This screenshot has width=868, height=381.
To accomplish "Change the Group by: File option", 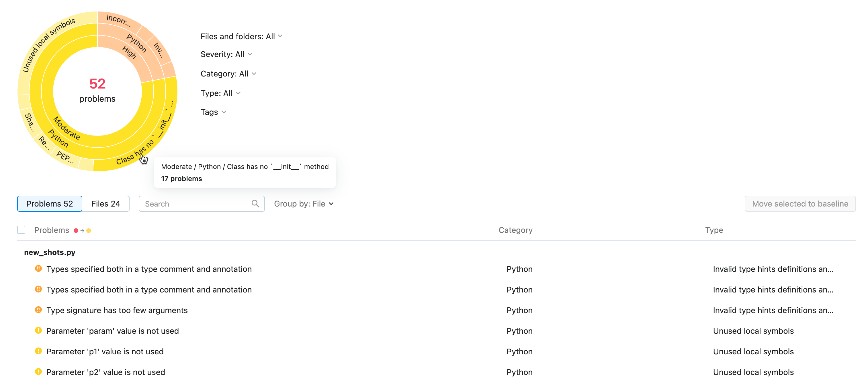I will pyautogui.click(x=304, y=203).
